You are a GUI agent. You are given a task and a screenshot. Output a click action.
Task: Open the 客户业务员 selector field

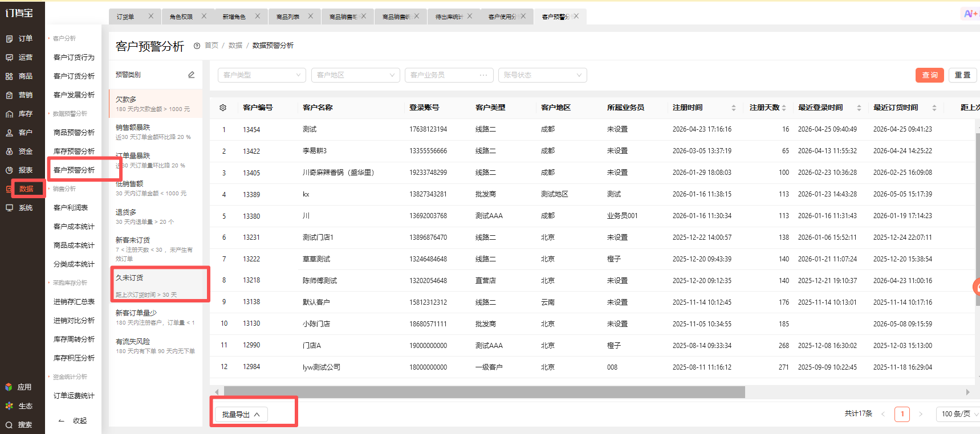click(449, 75)
